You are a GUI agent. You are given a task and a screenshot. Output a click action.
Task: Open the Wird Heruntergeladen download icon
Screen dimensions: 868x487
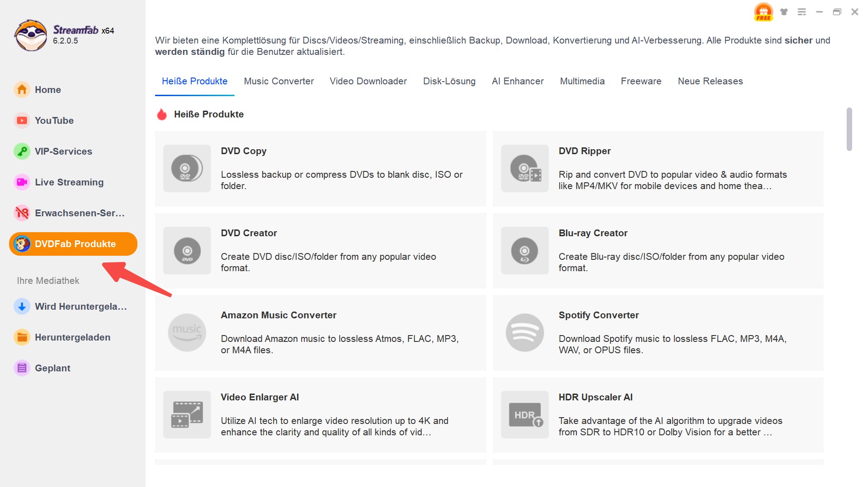22,307
